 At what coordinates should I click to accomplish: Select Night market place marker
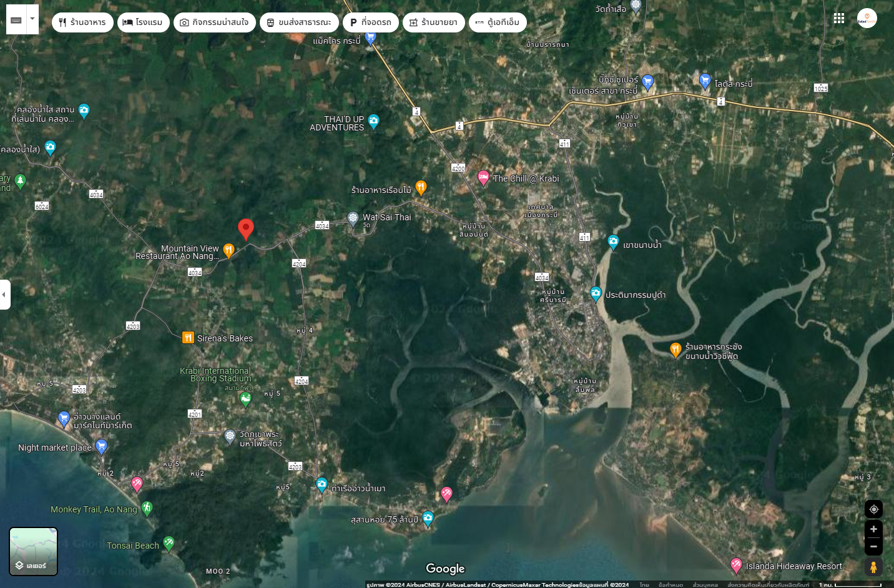pyautogui.click(x=101, y=446)
